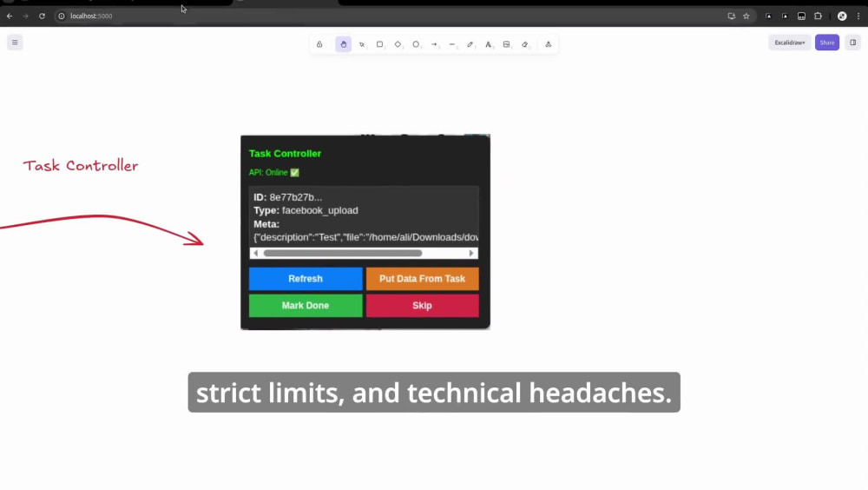Select the Eraser tool
The height and width of the screenshot is (490, 868).
click(525, 44)
